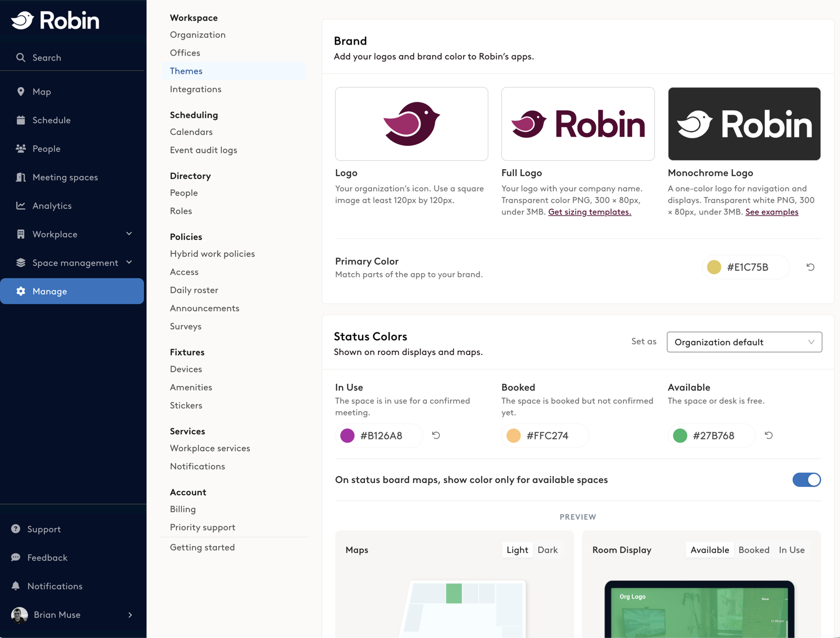Reset the Available status color

[x=769, y=435]
